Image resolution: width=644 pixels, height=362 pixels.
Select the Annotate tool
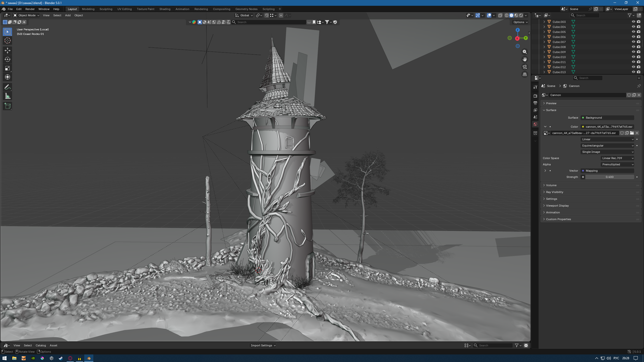tap(7, 87)
